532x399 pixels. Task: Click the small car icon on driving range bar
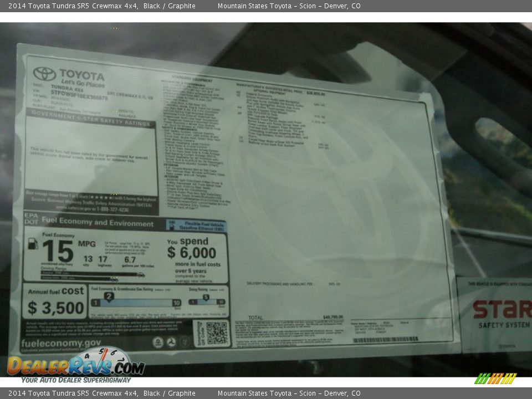(x=141, y=274)
